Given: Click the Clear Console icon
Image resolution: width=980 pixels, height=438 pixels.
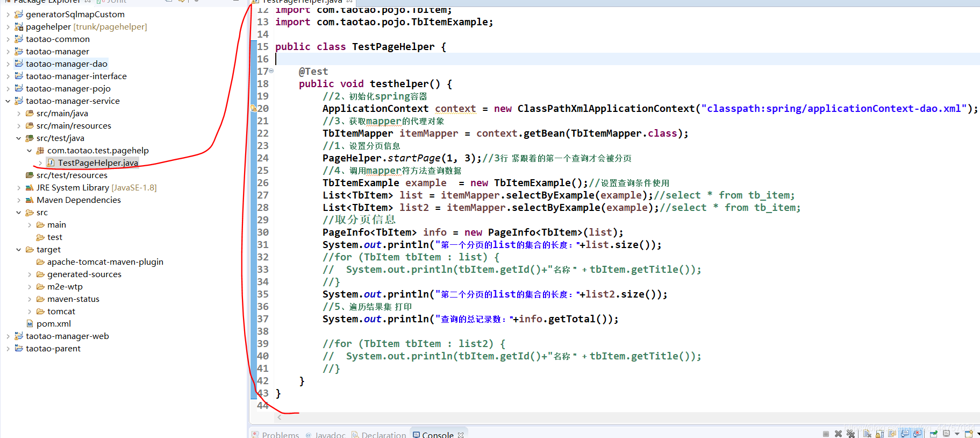Looking at the screenshot, I should click(x=867, y=434).
